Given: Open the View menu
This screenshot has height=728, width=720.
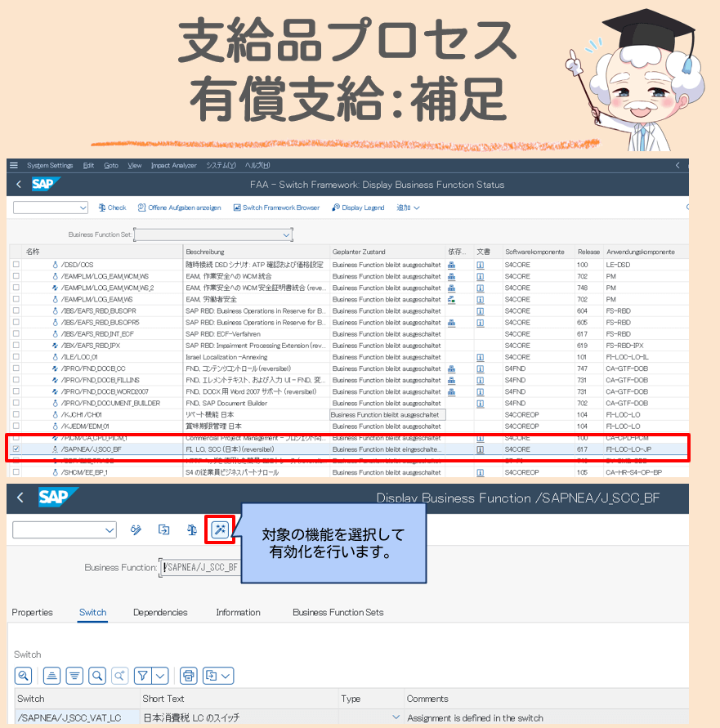Looking at the screenshot, I should (x=135, y=165).
